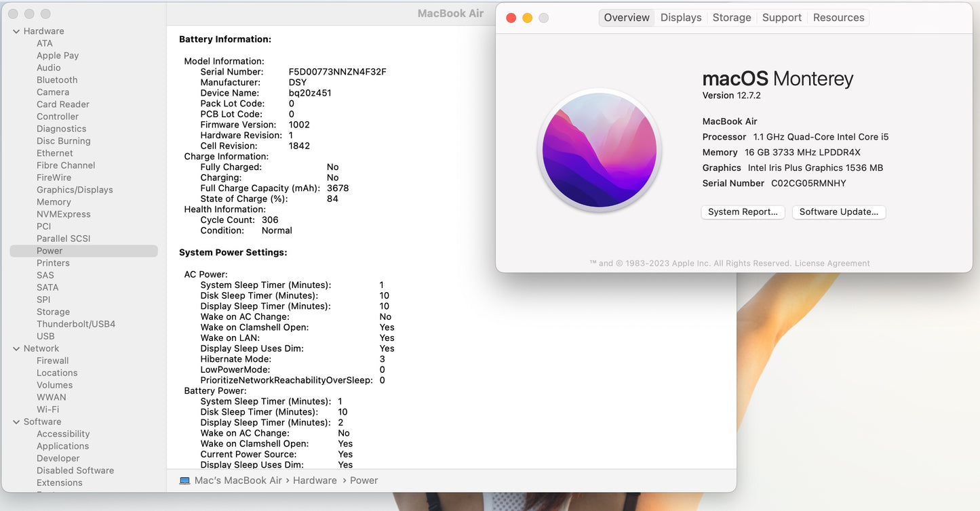Select Graphics/Displays in sidebar

pos(75,190)
